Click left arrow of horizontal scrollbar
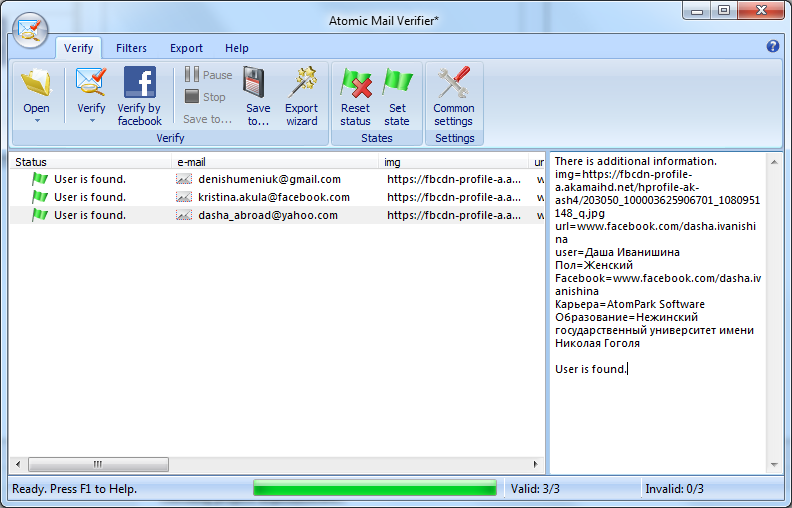 pyautogui.click(x=18, y=464)
